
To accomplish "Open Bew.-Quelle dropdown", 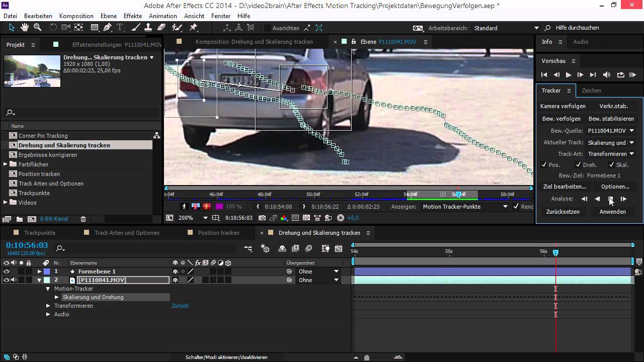I will [x=611, y=131].
